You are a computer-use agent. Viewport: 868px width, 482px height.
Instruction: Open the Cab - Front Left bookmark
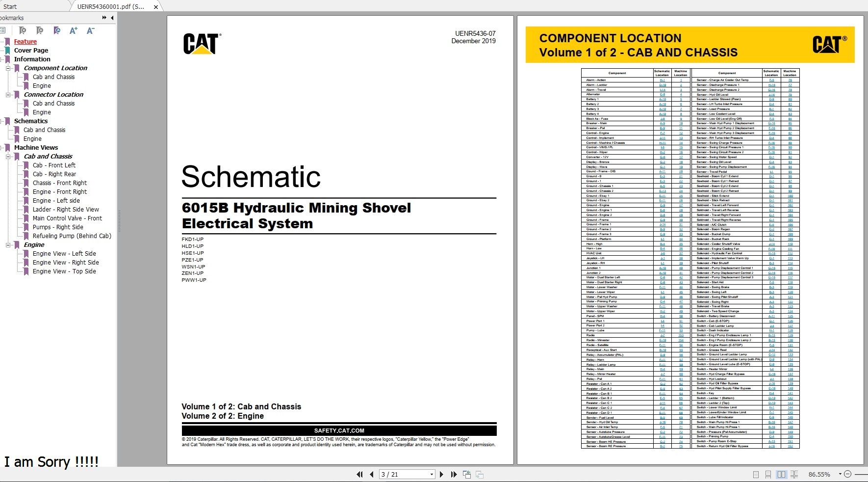tap(54, 165)
